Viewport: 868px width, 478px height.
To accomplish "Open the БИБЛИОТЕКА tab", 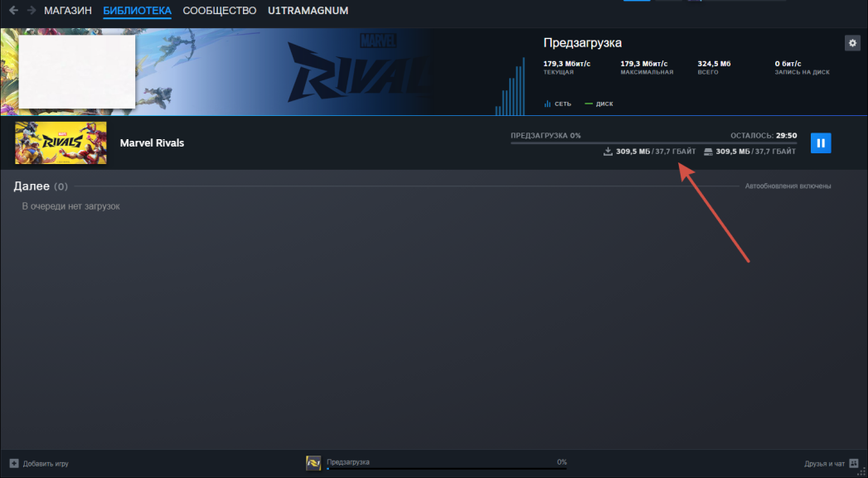I will pyautogui.click(x=138, y=11).
